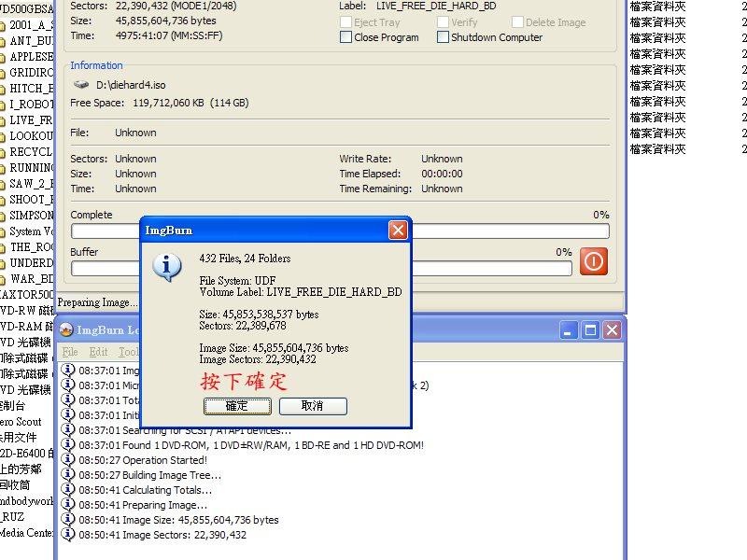This screenshot has width=747, height=560.
Task: Select the GRIDIRO folder in Explorer tree
Action: tap(32, 73)
